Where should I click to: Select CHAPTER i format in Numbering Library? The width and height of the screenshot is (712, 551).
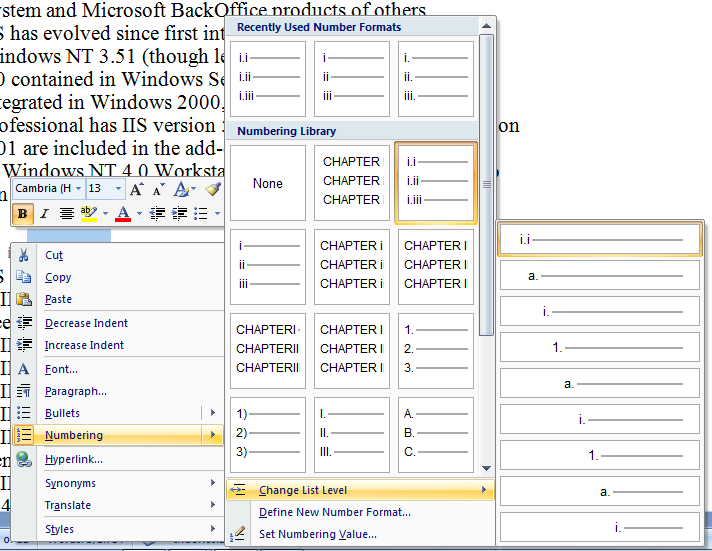pos(352,267)
